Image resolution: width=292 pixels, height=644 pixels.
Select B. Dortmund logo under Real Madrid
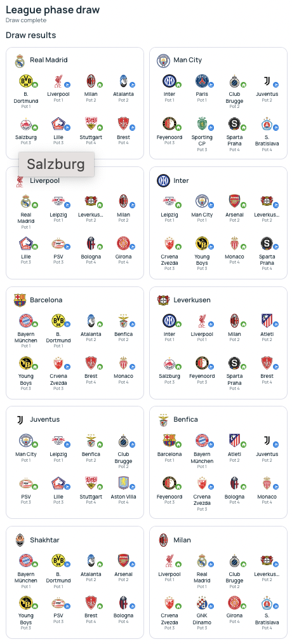coord(25,81)
